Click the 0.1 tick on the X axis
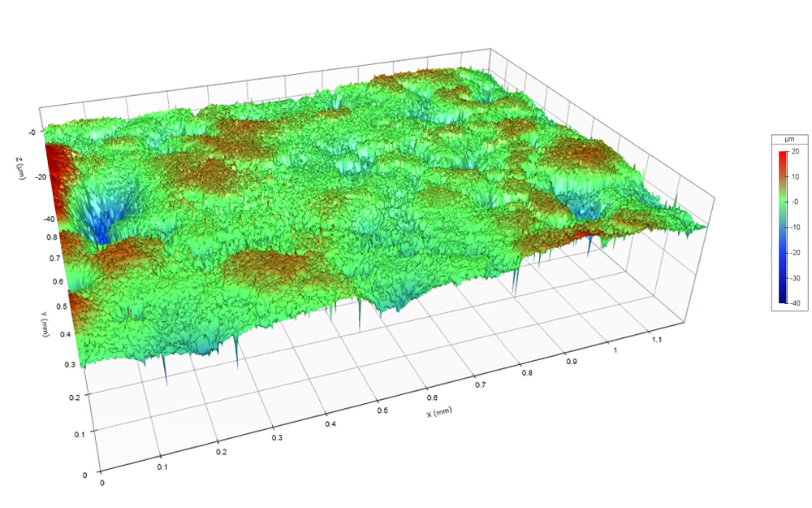The width and height of the screenshot is (812, 508). click(x=162, y=467)
